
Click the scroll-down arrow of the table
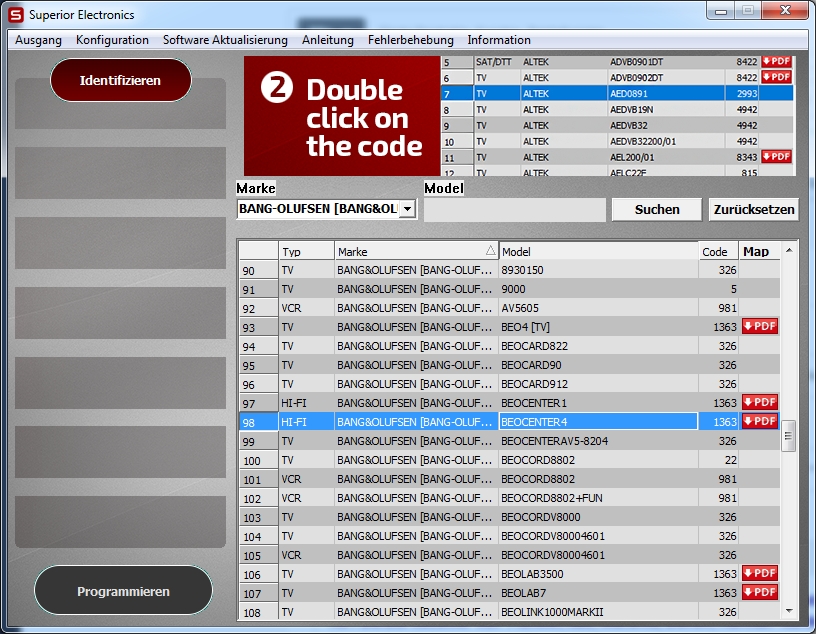pyautogui.click(x=789, y=611)
